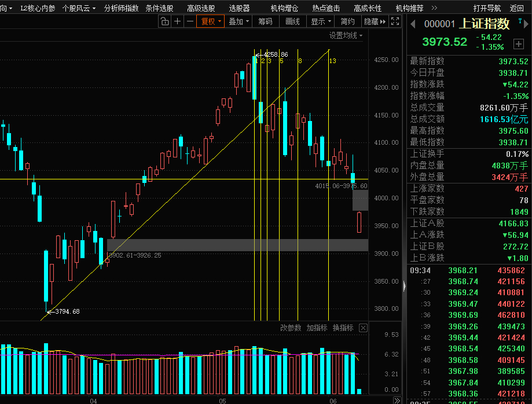The width and height of the screenshot is (532, 404).
Task: Click Fibonacci time line marker 5
Action: pos(281,61)
